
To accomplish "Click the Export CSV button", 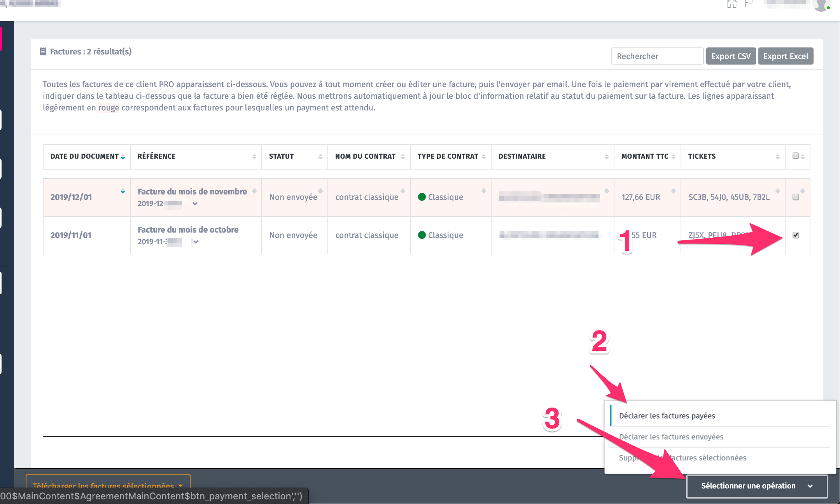I will [x=730, y=56].
